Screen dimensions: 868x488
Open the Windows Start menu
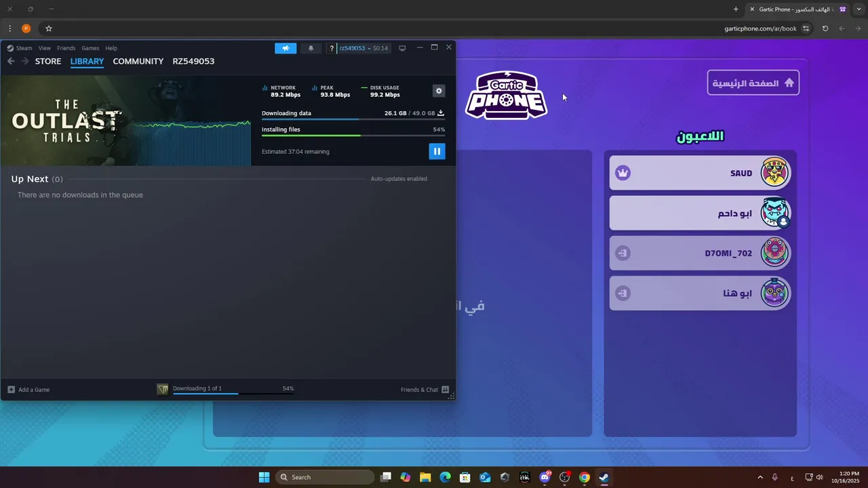pos(264,477)
